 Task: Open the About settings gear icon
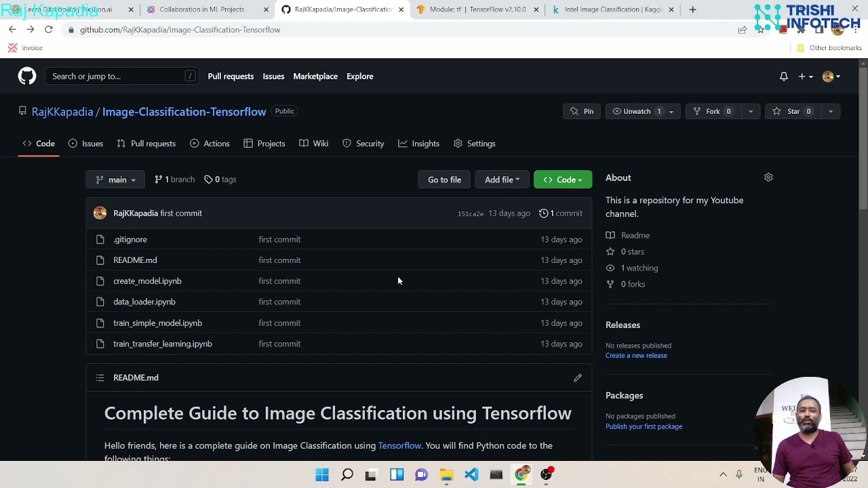coord(768,178)
